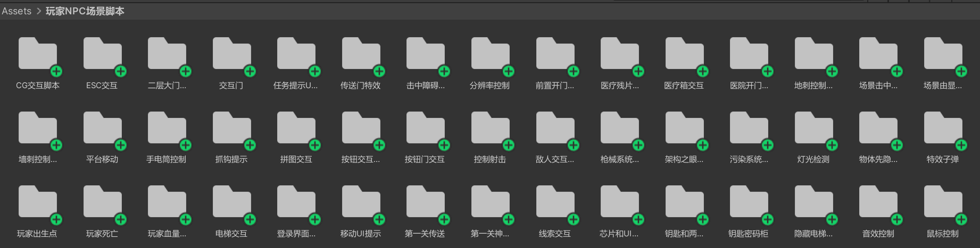Select the 抓钩提示 folder icon
980x248 pixels.
(x=231, y=127)
